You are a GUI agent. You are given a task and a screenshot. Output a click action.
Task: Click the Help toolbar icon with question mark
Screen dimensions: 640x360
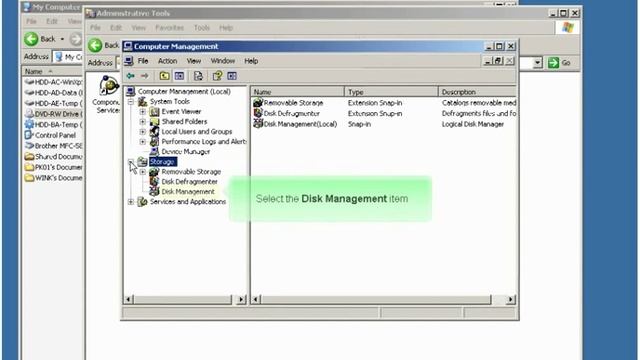[217, 76]
